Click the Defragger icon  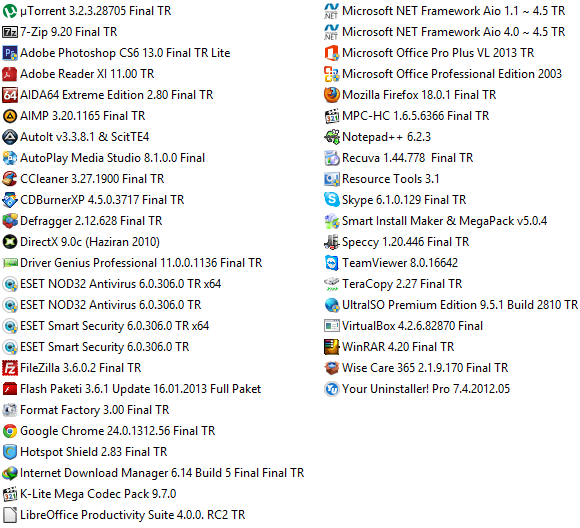10,221
